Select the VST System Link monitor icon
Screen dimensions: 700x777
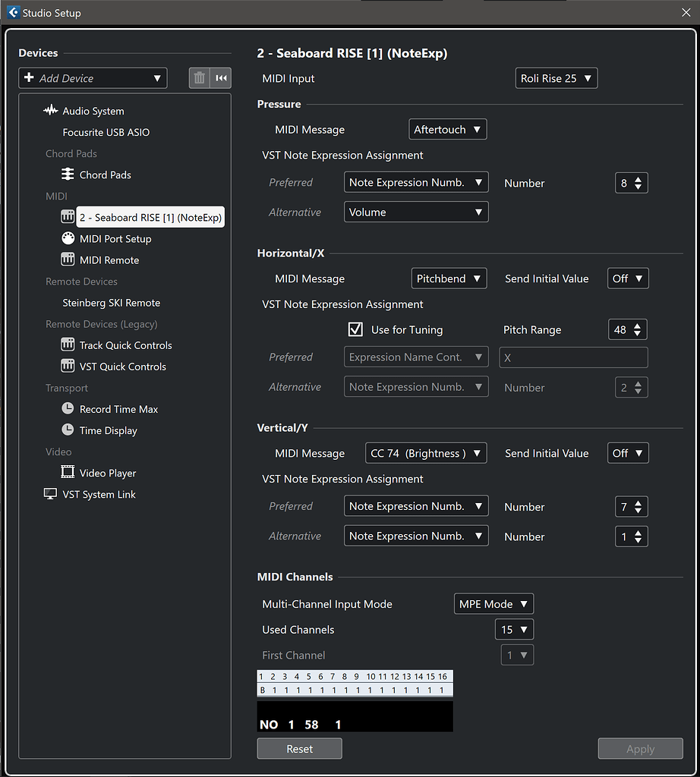tap(50, 493)
